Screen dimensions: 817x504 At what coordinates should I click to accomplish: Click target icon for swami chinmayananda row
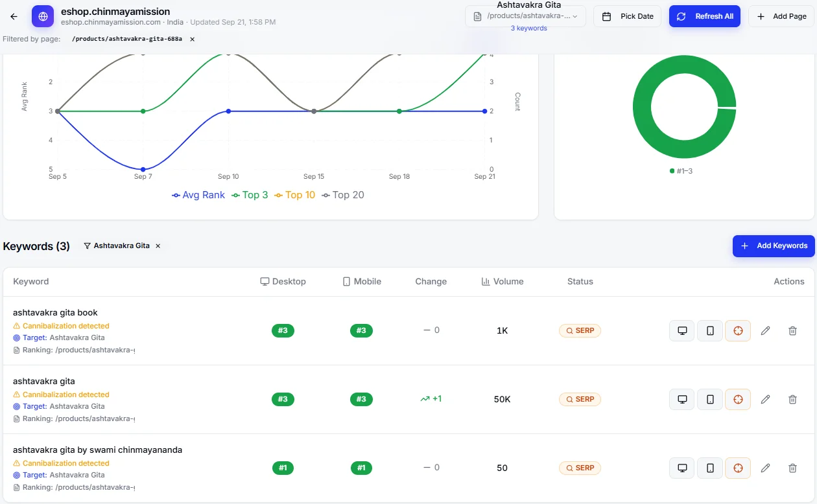point(738,468)
